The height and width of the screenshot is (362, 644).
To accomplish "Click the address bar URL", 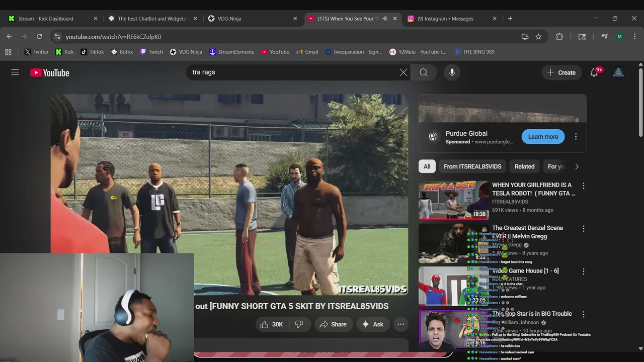I will point(113,37).
